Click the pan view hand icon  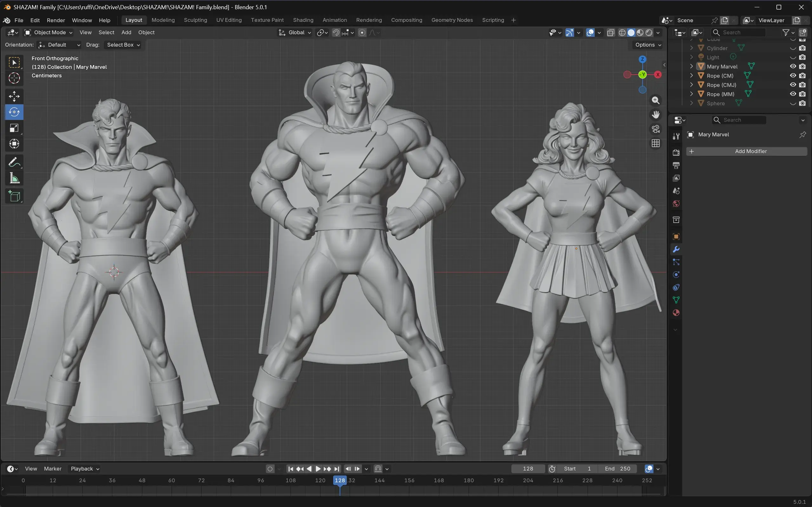655,115
